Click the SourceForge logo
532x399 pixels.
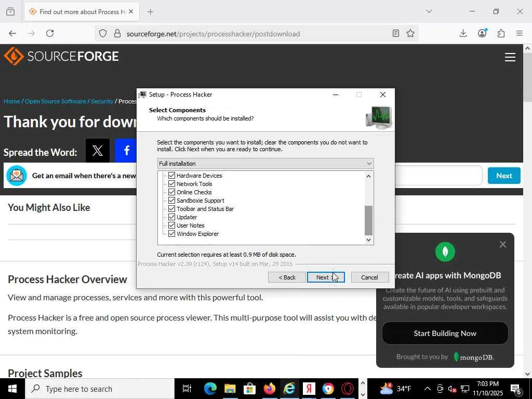pyautogui.click(x=61, y=56)
